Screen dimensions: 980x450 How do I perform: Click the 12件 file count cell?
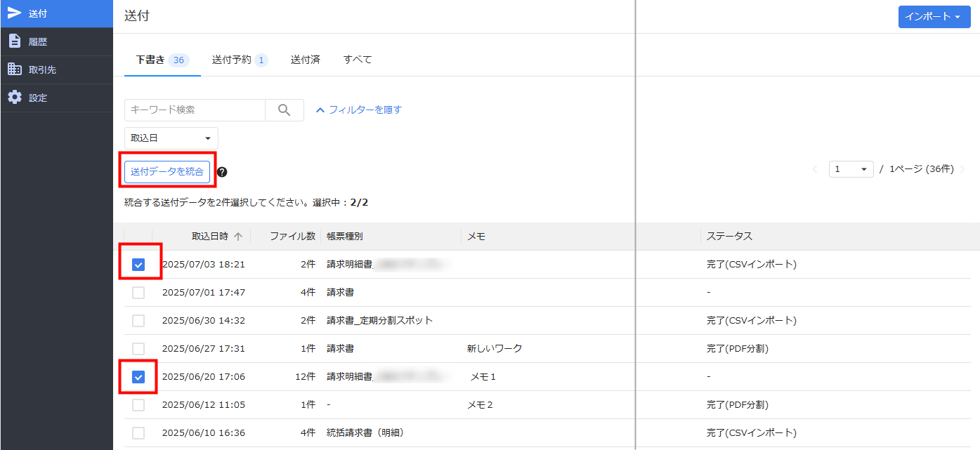[306, 377]
